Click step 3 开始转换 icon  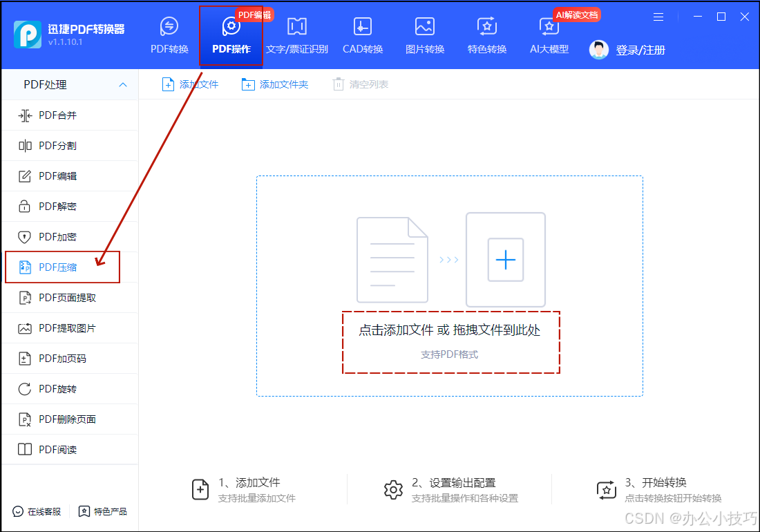click(x=607, y=490)
